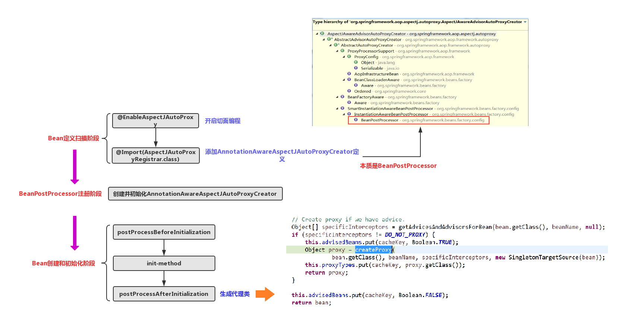This screenshot has width=644, height=313.
Task: Click the icon of Aware under BeanFactoryAware
Action: pos(349,103)
